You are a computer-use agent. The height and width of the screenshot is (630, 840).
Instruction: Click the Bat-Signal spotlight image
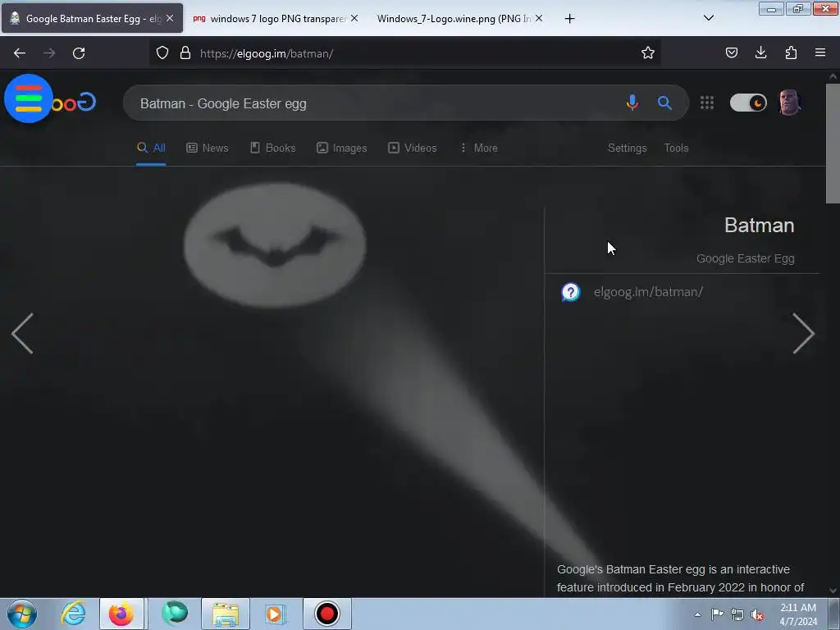point(275,244)
